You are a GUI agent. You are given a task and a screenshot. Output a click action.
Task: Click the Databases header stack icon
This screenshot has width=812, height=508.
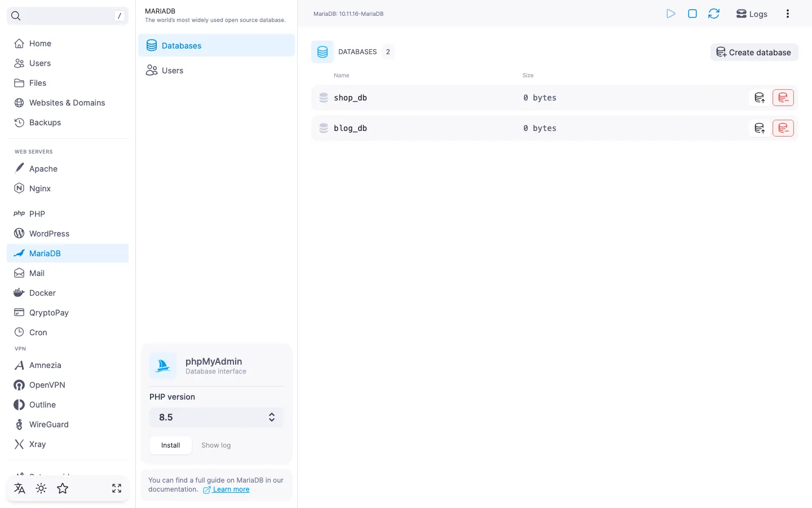(x=323, y=52)
